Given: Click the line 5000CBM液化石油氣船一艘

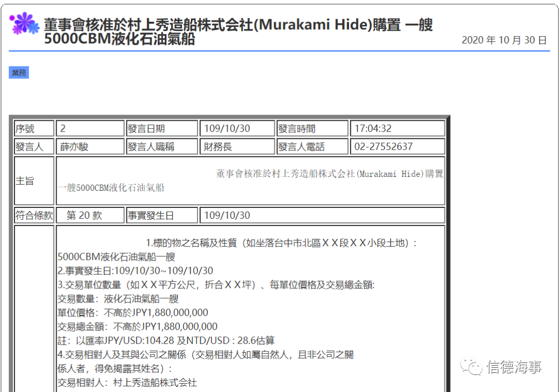Looking at the screenshot, I should (x=117, y=257).
